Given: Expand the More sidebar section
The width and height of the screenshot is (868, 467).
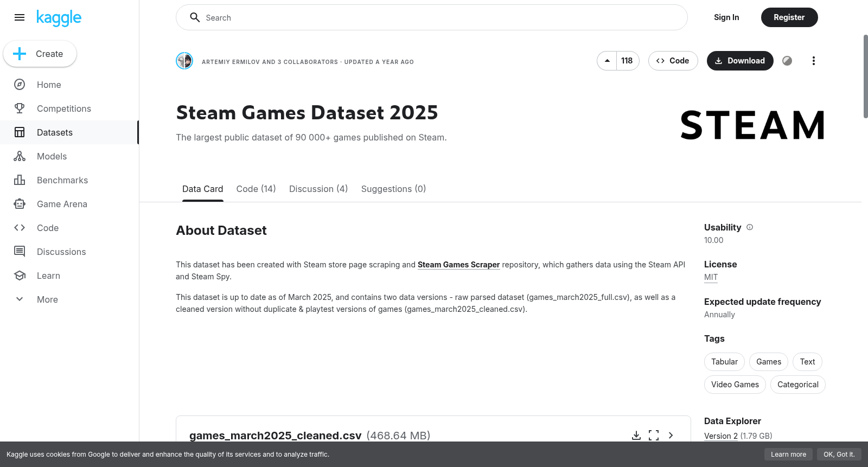Looking at the screenshot, I should click(69, 299).
